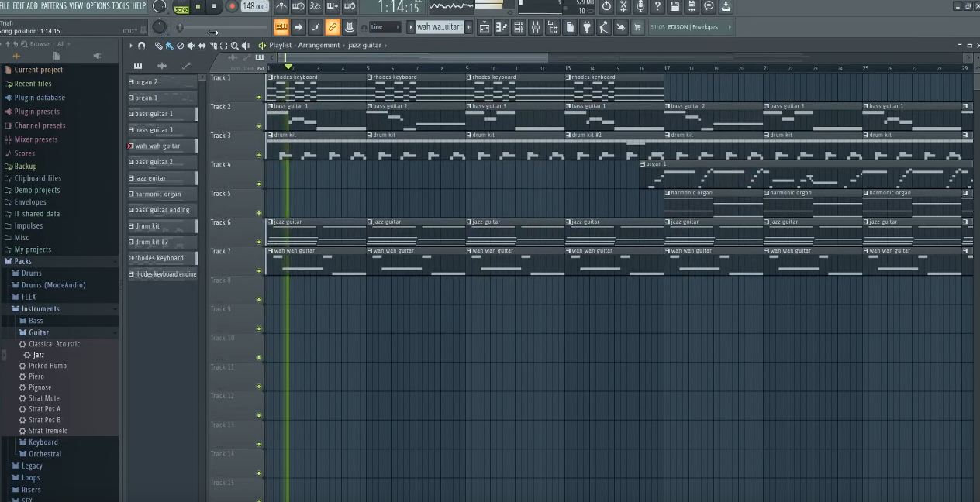This screenshot has width=980, height=502.
Task: Click the Save project floppy icon
Action: point(675,6)
